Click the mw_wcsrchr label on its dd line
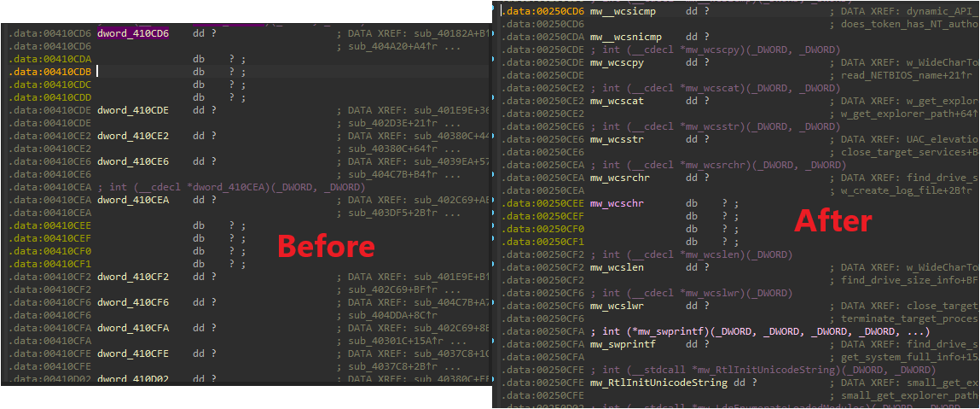Viewport: 980px width, 409px height. 620,178
